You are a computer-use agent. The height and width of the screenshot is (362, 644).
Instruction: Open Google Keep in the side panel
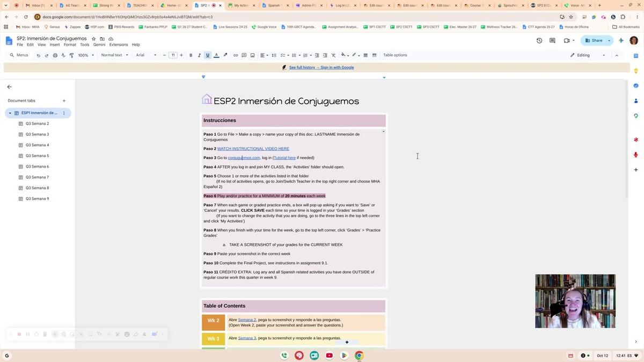(x=636, y=70)
